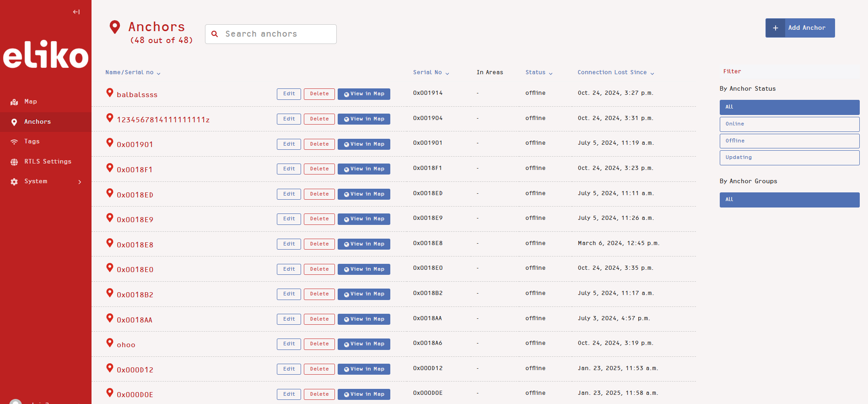This screenshot has height=404, width=868.
Task: Click serial number 0x0018B2 cell
Action: point(428,293)
